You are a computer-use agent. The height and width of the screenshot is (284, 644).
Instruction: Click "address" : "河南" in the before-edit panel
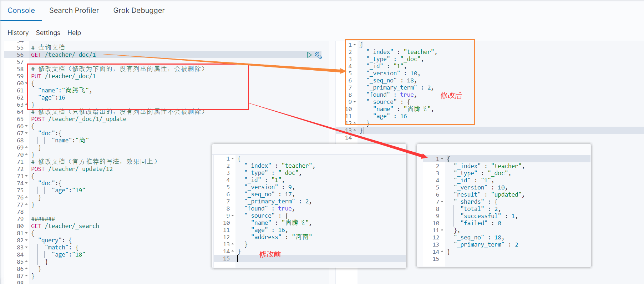point(282,237)
